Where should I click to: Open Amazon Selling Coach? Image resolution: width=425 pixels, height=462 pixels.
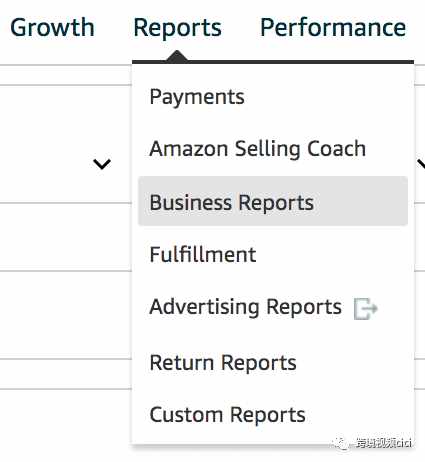(258, 149)
